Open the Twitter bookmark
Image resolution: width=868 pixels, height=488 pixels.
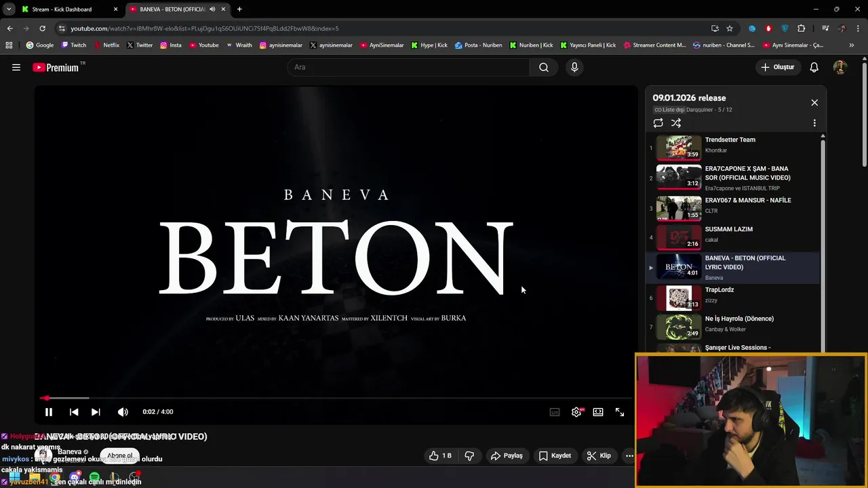pos(139,45)
